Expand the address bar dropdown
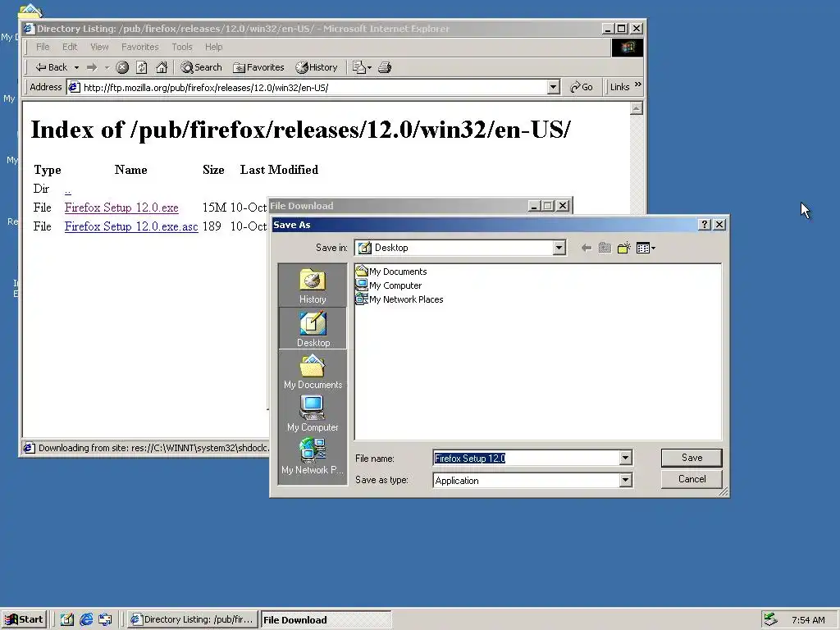The height and width of the screenshot is (630, 840). (x=554, y=87)
